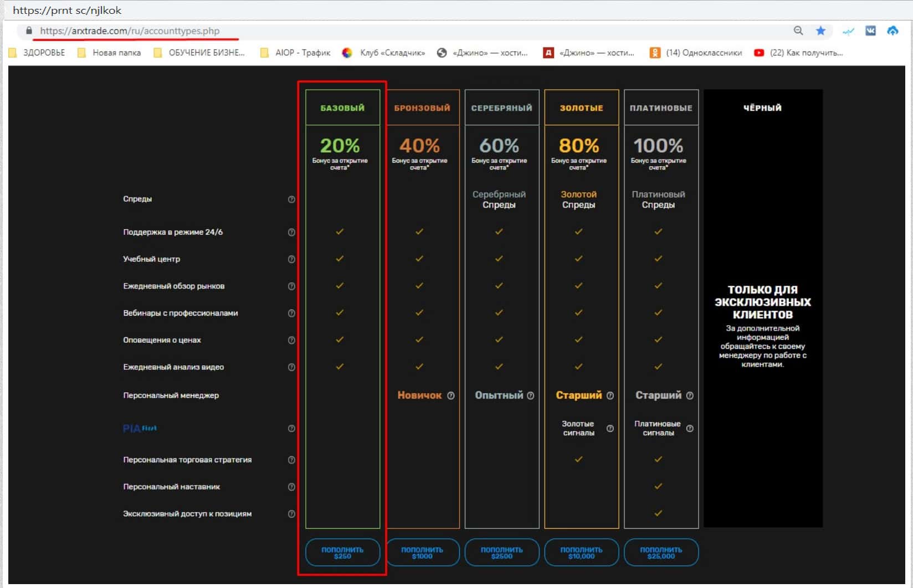Select the ЗОЛОТЫЕ account type header
This screenshot has width=913, height=588.
(581, 108)
